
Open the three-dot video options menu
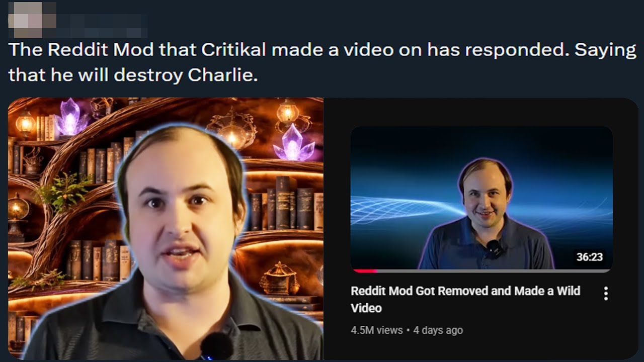pos(606,294)
